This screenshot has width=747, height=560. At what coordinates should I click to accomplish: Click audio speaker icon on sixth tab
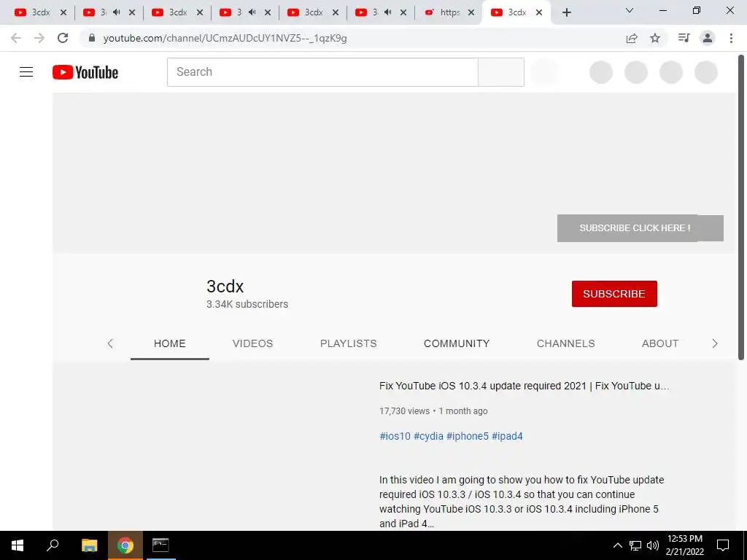(x=388, y=12)
